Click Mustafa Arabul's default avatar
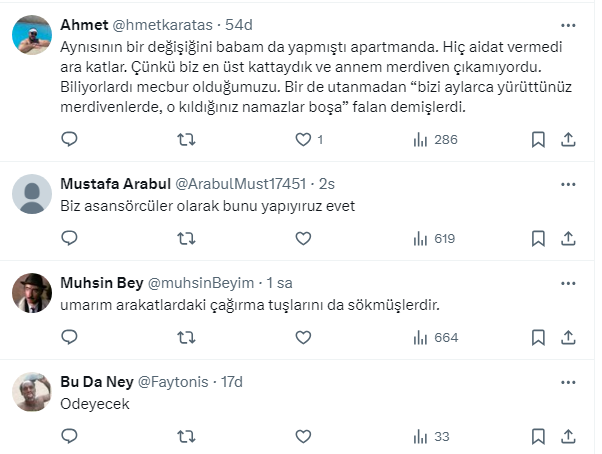602x454 pixels. pyautogui.click(x=32, y=193)
